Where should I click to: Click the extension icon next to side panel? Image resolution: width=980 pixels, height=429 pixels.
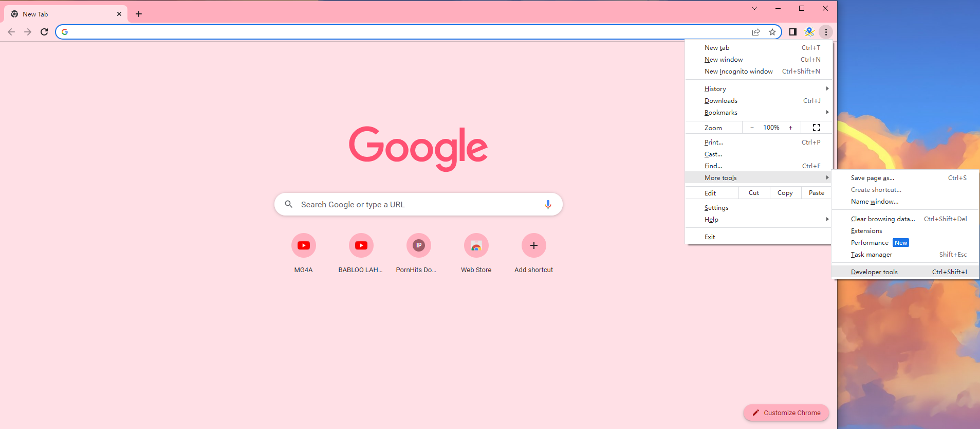pyautogui.click(x=809, y=32)
